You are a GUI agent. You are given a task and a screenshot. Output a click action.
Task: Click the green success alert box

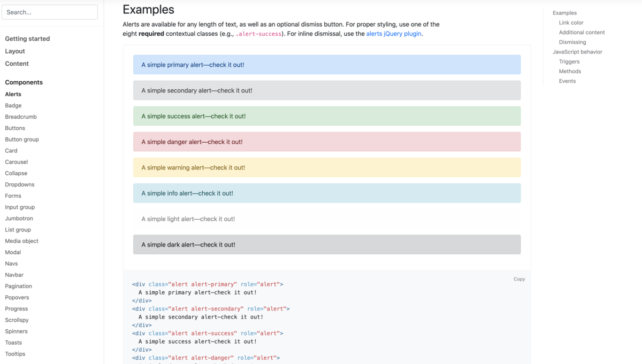pyautogui.click(x=327, y=116)
